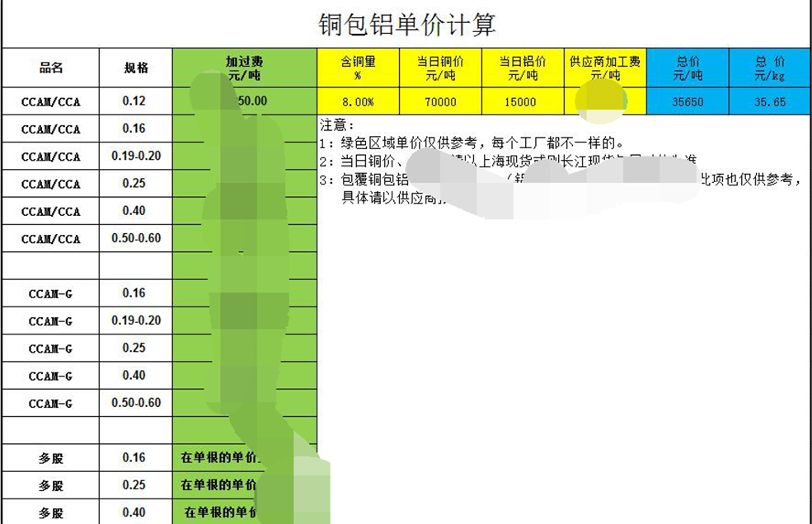The height and width of the screenshot is (524, 812).
Task: Select the per-kg total cell showing 35.65
Action: 770,102
